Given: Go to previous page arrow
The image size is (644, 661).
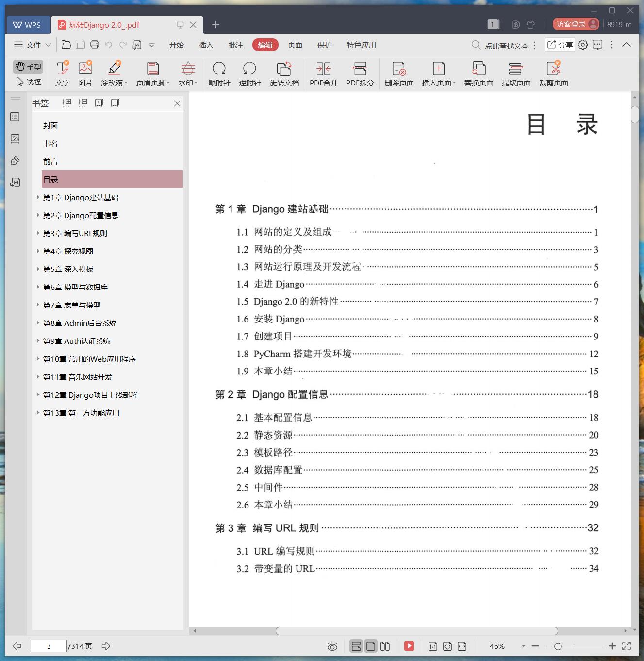Looking at the screenshot, I should (17, 646).
